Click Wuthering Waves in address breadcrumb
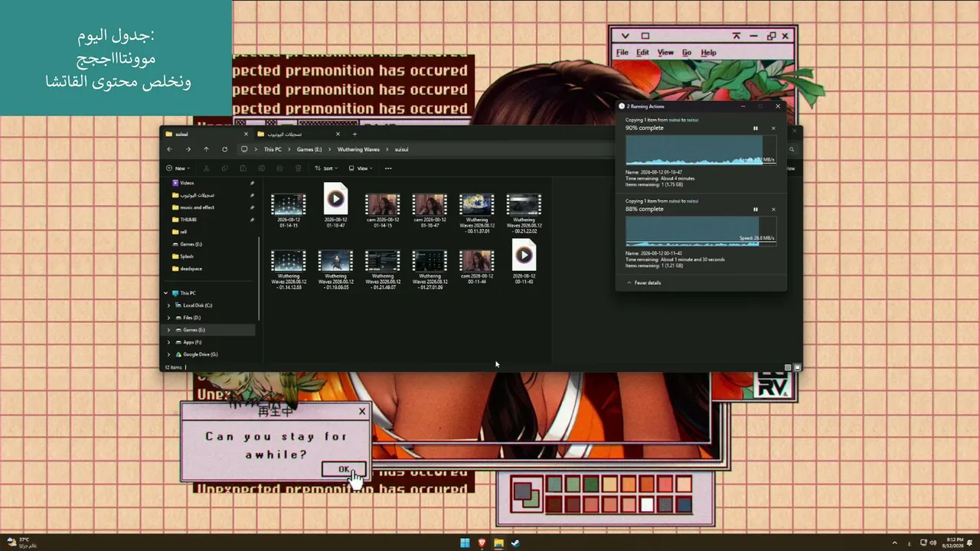The width and height of the screenshot is (980, 551). tap(358, 149)
